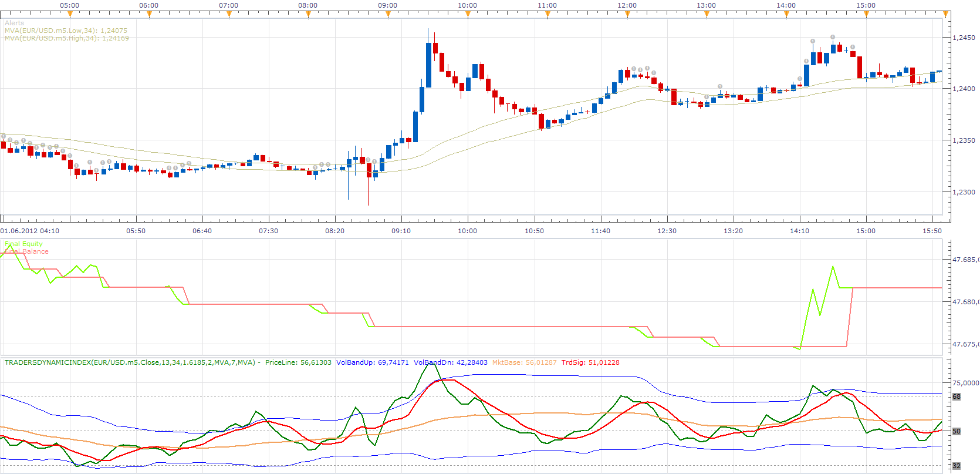Click the orange marker at the top-right corner

click(946, 14)
